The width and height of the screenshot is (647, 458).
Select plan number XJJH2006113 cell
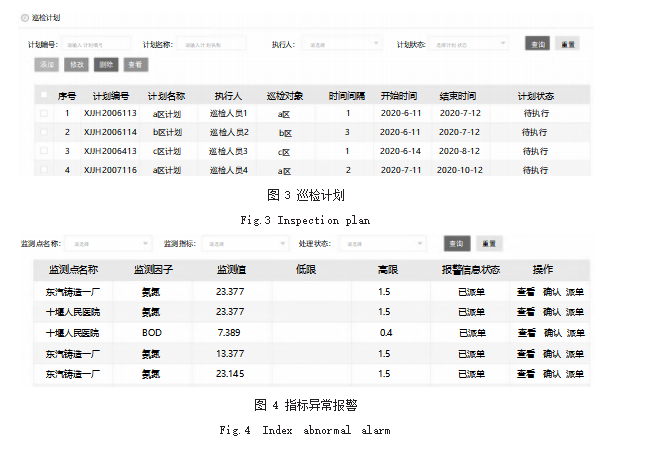110,113
